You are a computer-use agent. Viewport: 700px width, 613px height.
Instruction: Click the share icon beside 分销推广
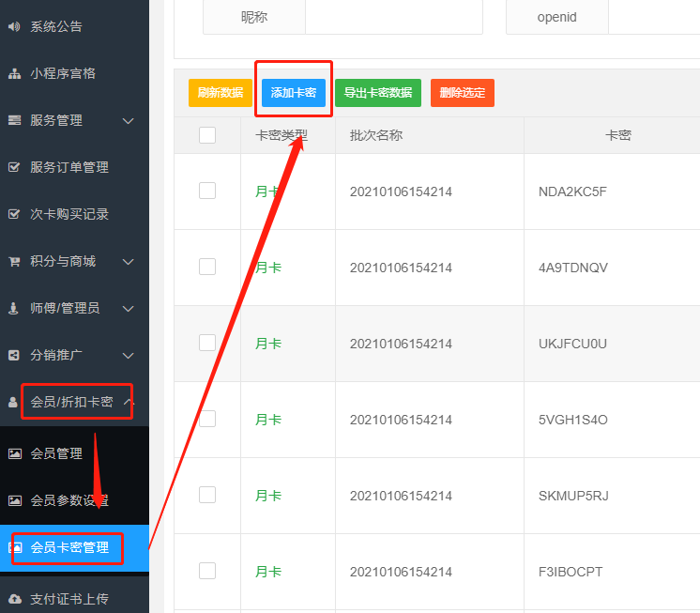tap(14, 356)
